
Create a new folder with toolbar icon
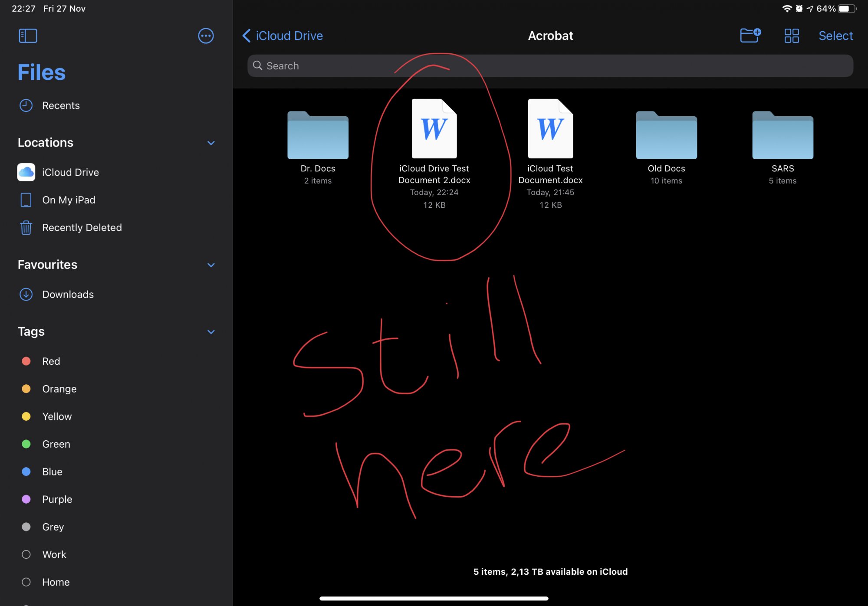coord(750,36)
